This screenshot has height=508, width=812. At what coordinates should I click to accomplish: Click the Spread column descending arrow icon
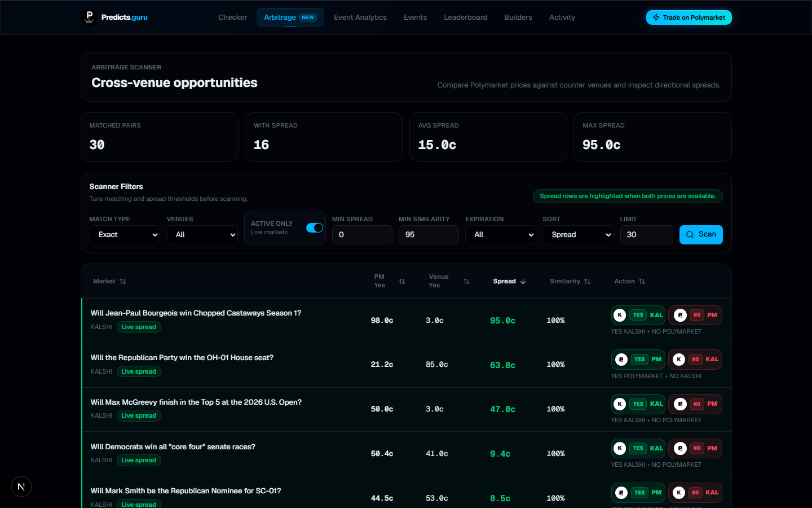[523, 281]
